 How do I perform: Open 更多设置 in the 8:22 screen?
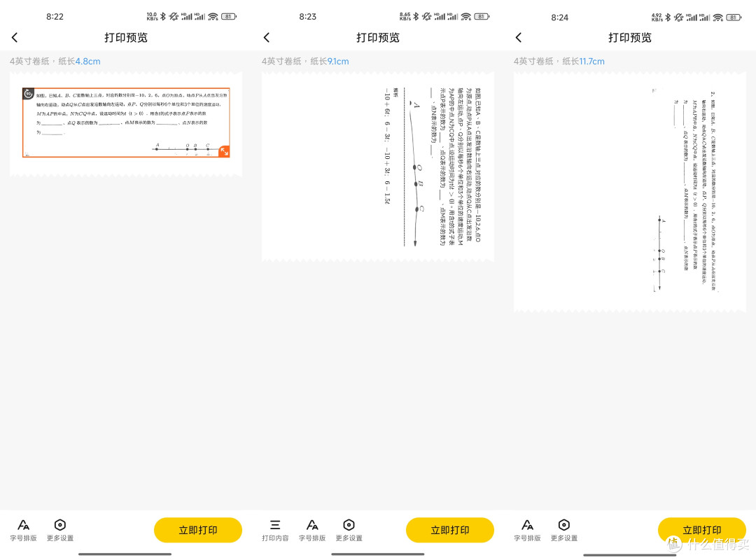point(59,530)
